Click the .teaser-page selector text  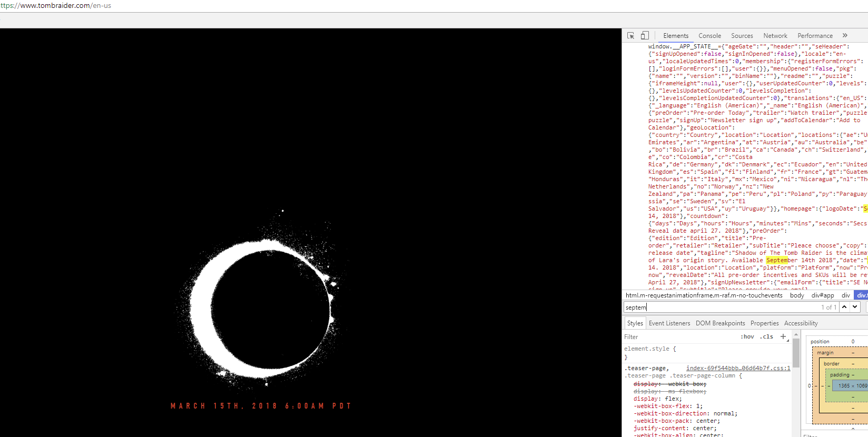pos(646,368)
